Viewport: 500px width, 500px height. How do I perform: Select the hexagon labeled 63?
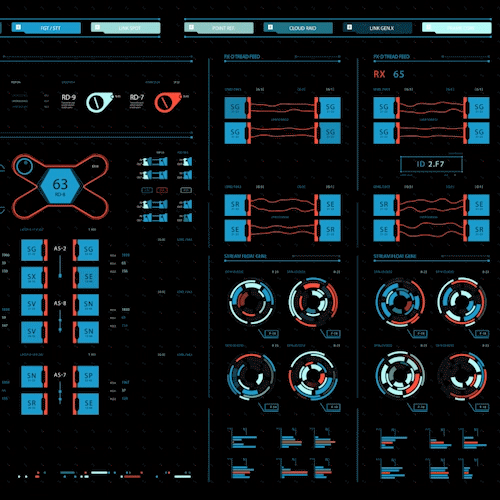tap(60, 186)
